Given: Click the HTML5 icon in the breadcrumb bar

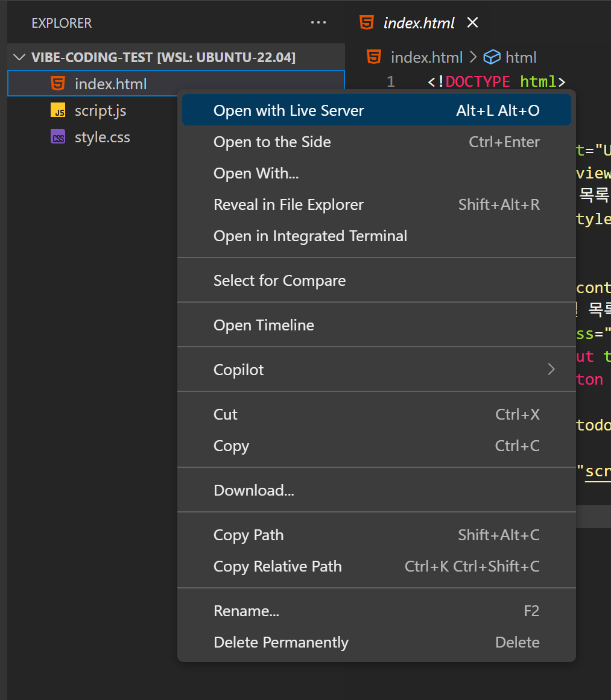Looking at the screenshot, I should [x=374, y=57].
